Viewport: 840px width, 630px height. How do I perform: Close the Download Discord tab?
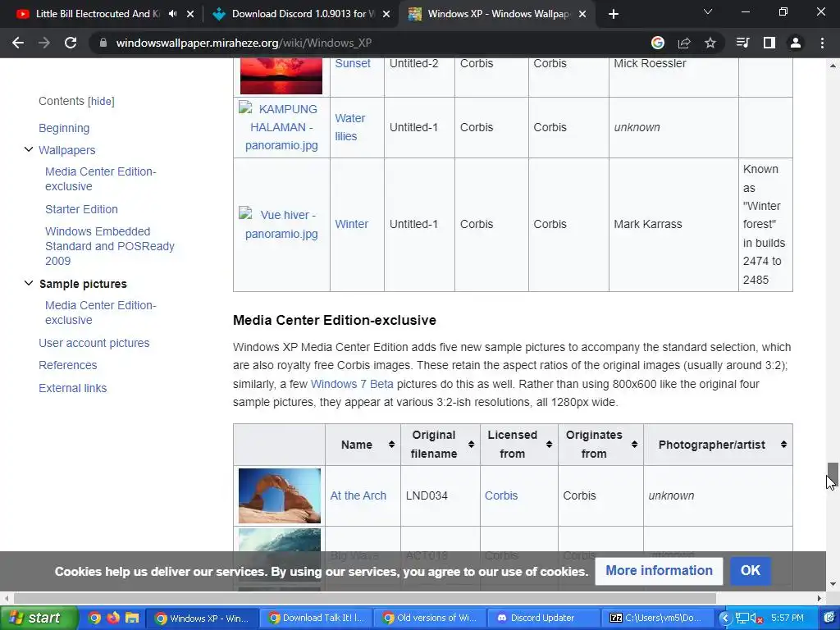pyautogui.click(x=386, y=14)
